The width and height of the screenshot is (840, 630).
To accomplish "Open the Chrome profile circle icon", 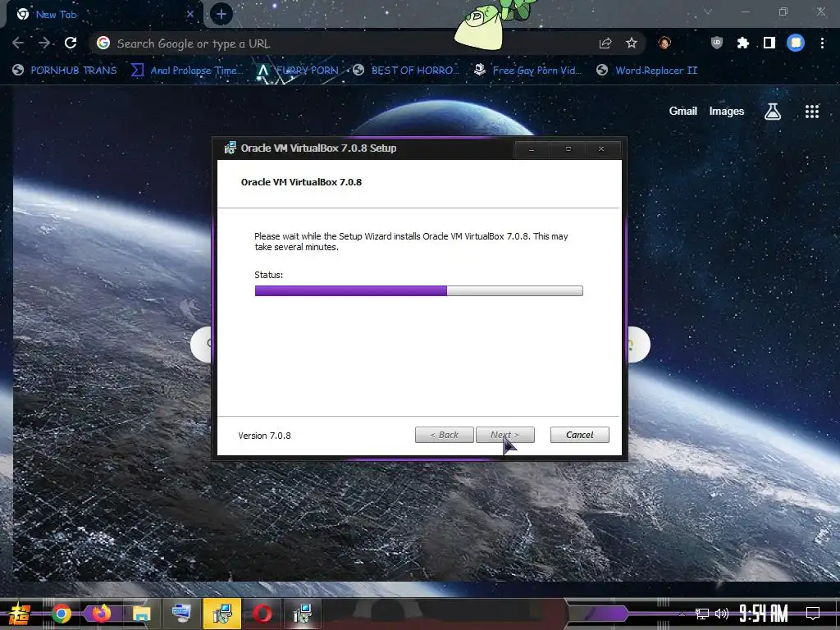I will click(x=796, y=43).
